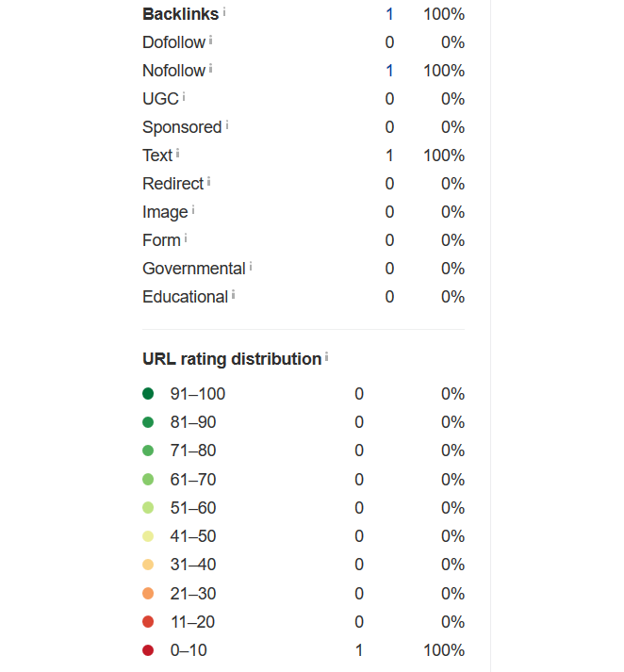Select the Backlinks heading label

180,14
